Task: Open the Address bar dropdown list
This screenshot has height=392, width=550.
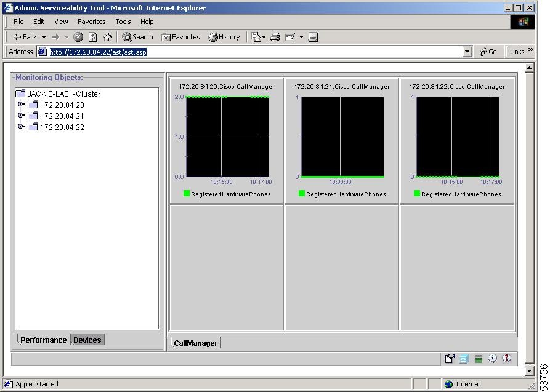Action: (x=467, y=52)
